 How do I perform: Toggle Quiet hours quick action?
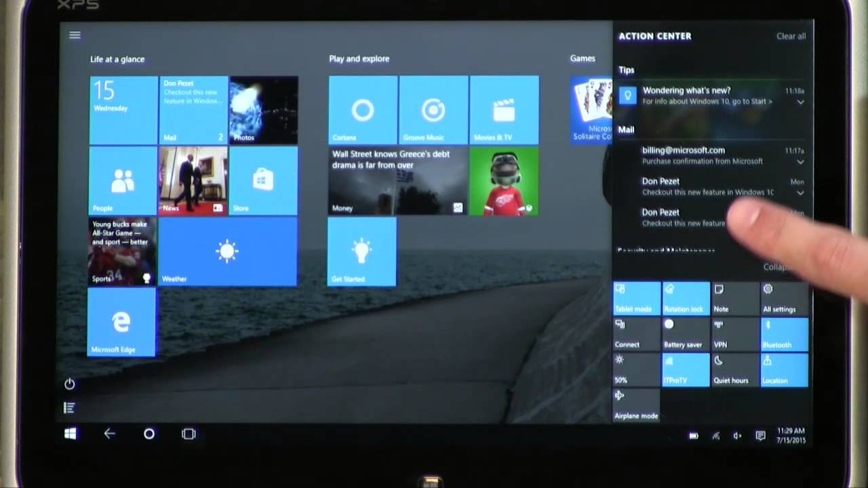[x=735, y=370]
